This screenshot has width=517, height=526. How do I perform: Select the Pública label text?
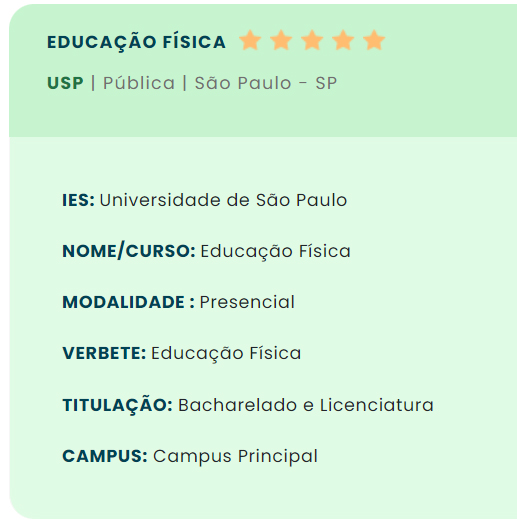coord(139,83)
